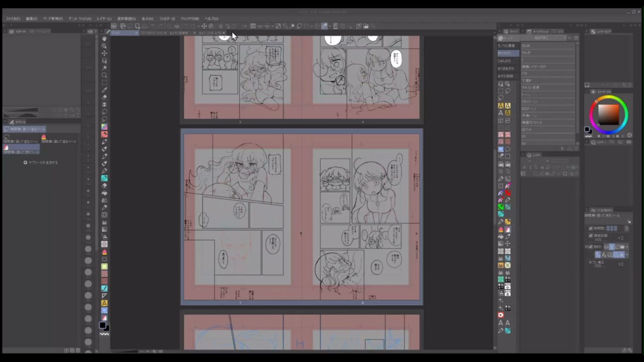Select the highlighted middle page spread on canvas
The width and height of the screenshot is (644, 362).
[302, 217]
